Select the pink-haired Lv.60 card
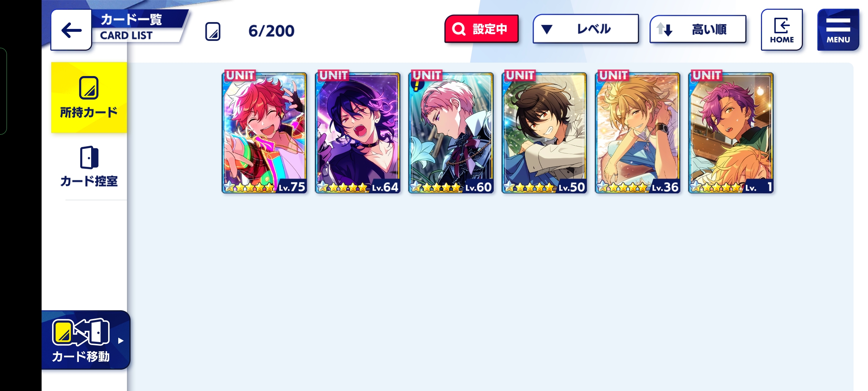 451,132
